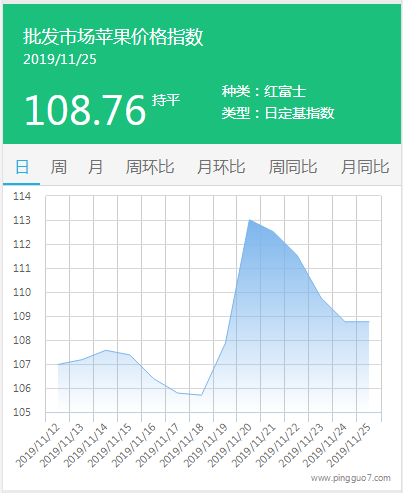This screenshot has width=403, height=493.
Task: Click the title 批发市场苹果价格指数
Action: coord(113,36)
